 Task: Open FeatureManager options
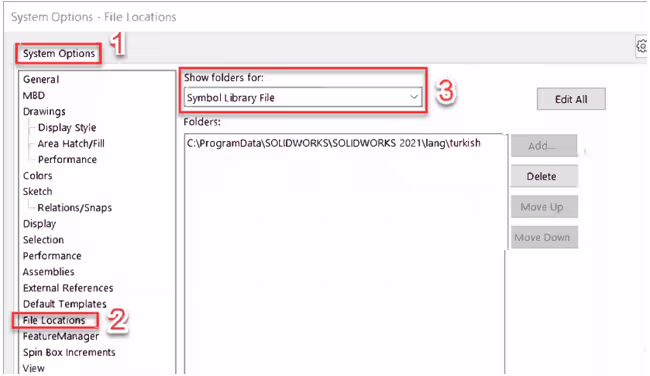pyautogui.click(x=61, y=336)
